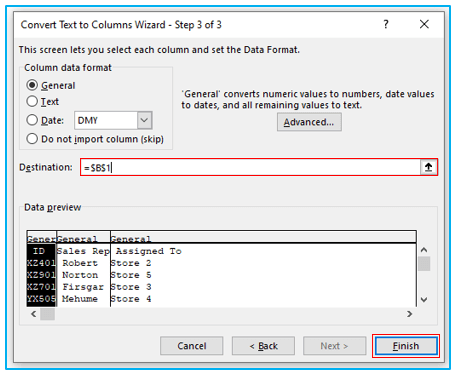Select the General radio button
This screenshot has height=377, width=456.
coord(32,85)
